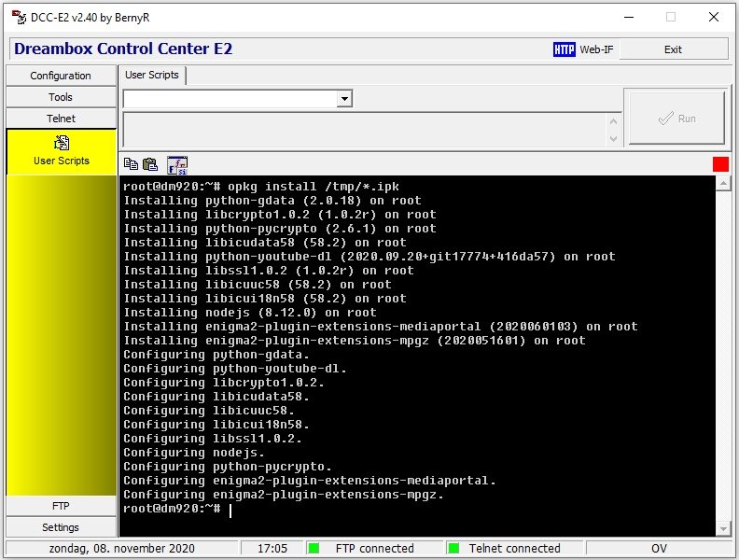Click the DCC-E2 app icon in title bar
This screenshot has width=739, height=560.
(x=17, y=17)
